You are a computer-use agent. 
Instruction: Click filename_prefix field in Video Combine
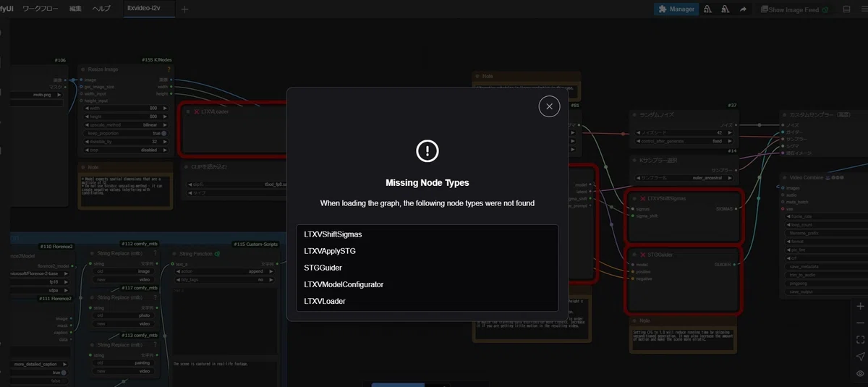pyautogui.click(x=825, y=233)
